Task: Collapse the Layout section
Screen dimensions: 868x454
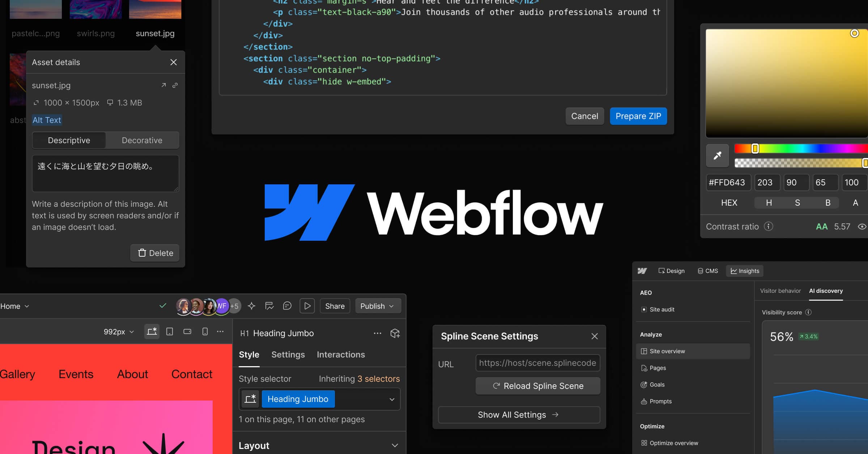Action: [x=395, y=446]
